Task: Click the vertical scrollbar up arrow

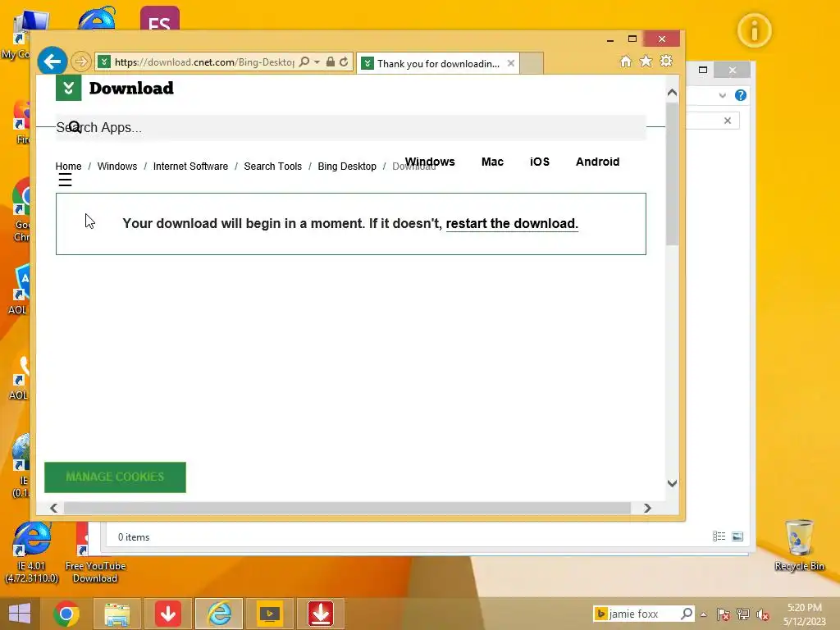Action: pyautogui.click(x=672, y=93)
